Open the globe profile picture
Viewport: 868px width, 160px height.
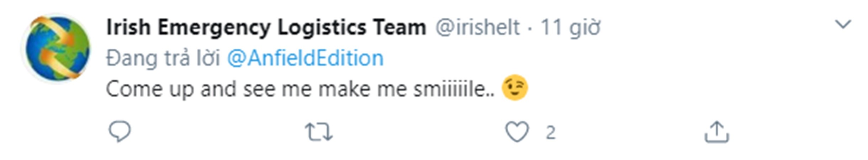pyautogui.click(x=57, y=48)
